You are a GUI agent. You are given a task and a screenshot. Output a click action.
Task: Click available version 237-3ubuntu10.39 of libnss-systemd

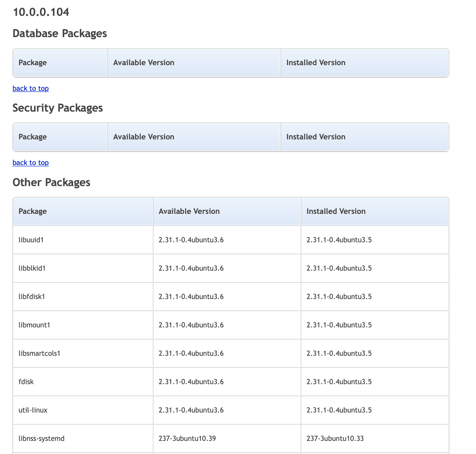tap(227, 438)
